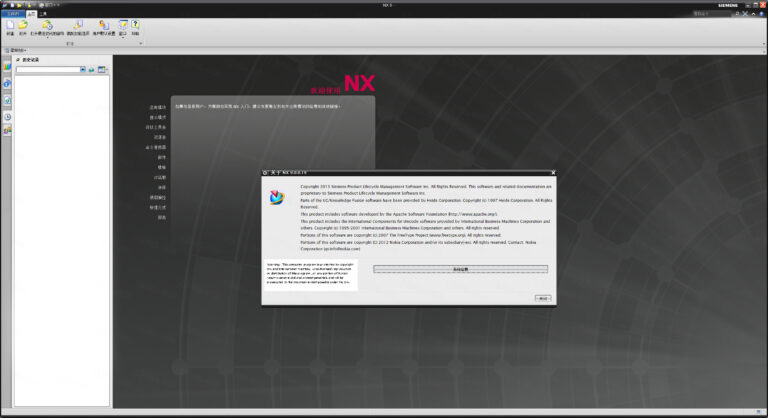Expand the ribbon group options arrow
Image resolution: width=768 pixels, height=418 pixels.
141,43
